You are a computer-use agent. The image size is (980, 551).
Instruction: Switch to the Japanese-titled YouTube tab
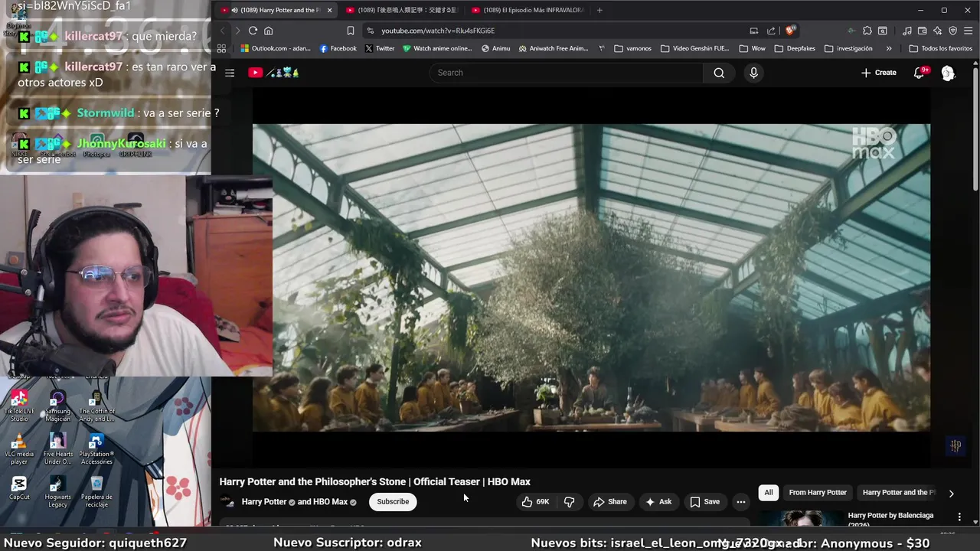pyautogui.click(x=401, y=10)
